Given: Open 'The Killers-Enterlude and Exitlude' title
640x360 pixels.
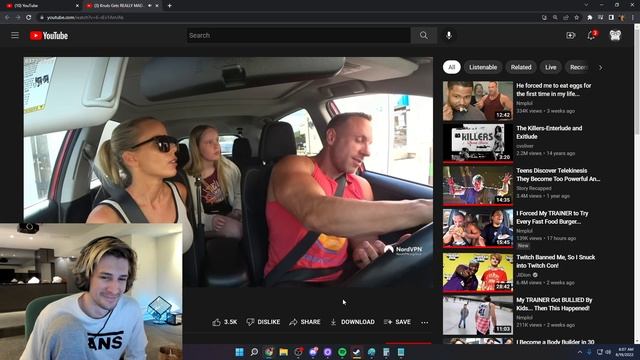Looking at the screenshot, I should [549, 132].
